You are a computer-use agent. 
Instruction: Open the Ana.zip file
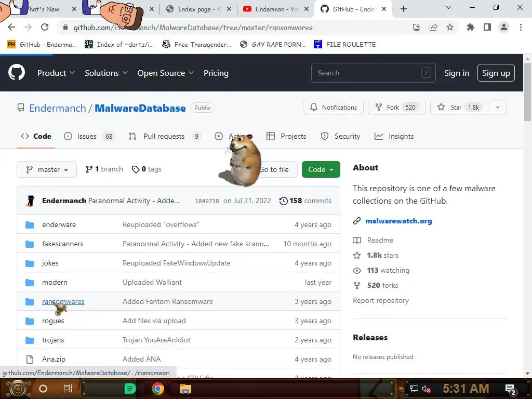(54, 359)
